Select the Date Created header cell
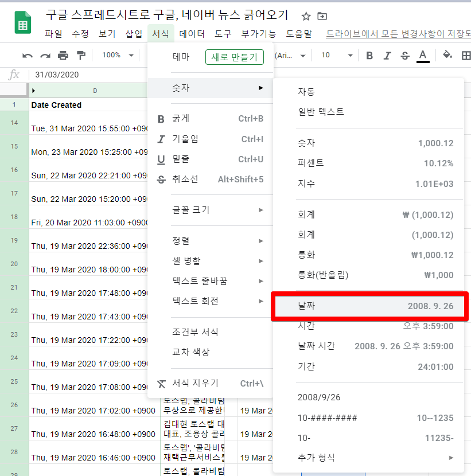Screen dimensions: 471x476 pos(88,105)
